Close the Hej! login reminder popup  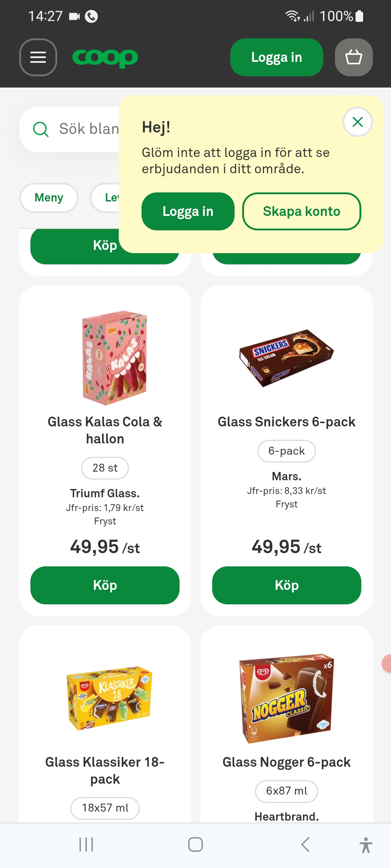[357, 122]
